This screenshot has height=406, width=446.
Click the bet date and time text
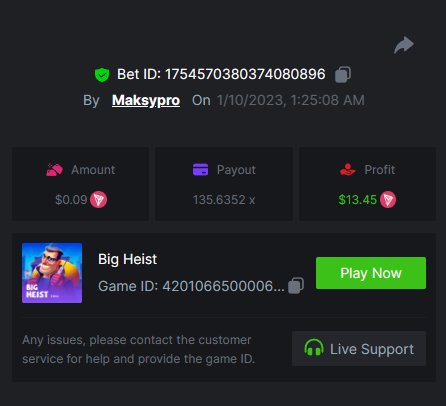pyautogui.click(x=291, y=100)
